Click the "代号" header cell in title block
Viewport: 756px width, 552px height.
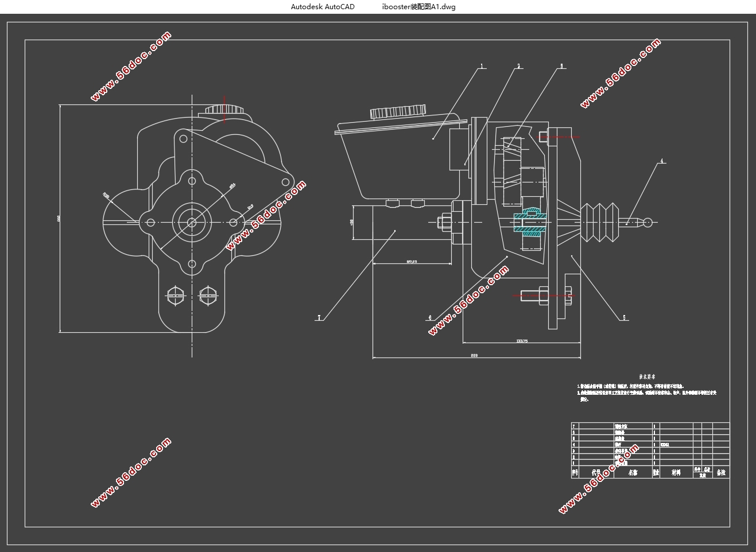(596, 473)
